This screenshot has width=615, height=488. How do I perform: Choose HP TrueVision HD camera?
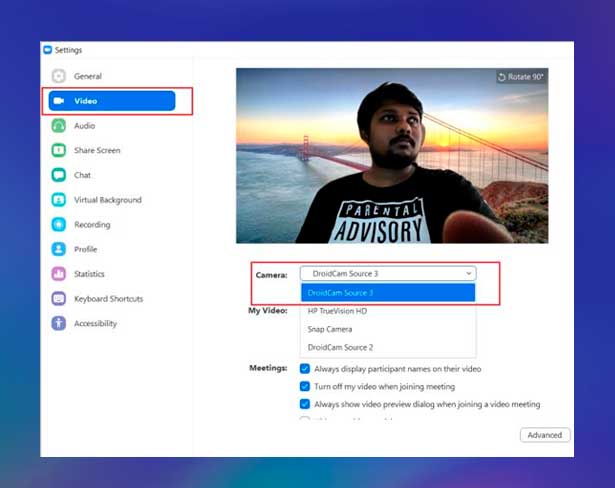click(388, 311)
